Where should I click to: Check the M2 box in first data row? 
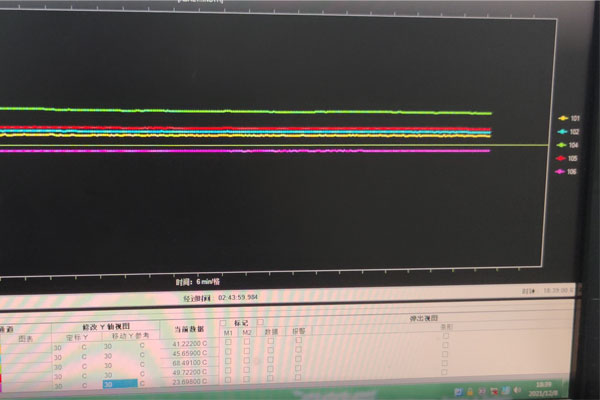point(247,343)
